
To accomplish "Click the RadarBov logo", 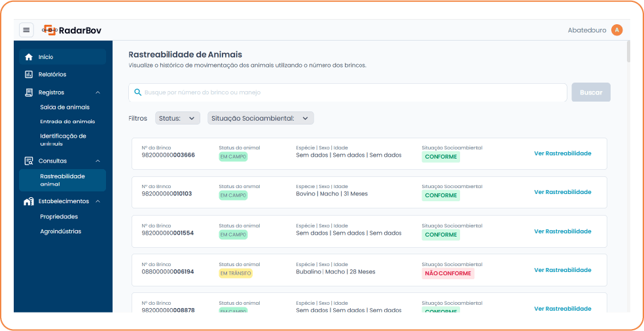I will [71, 30].
